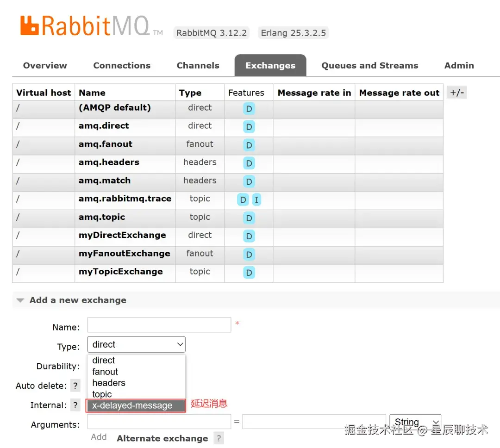Collapse the Add a new exchange section

pyautogui.click(x=78, y=300)
